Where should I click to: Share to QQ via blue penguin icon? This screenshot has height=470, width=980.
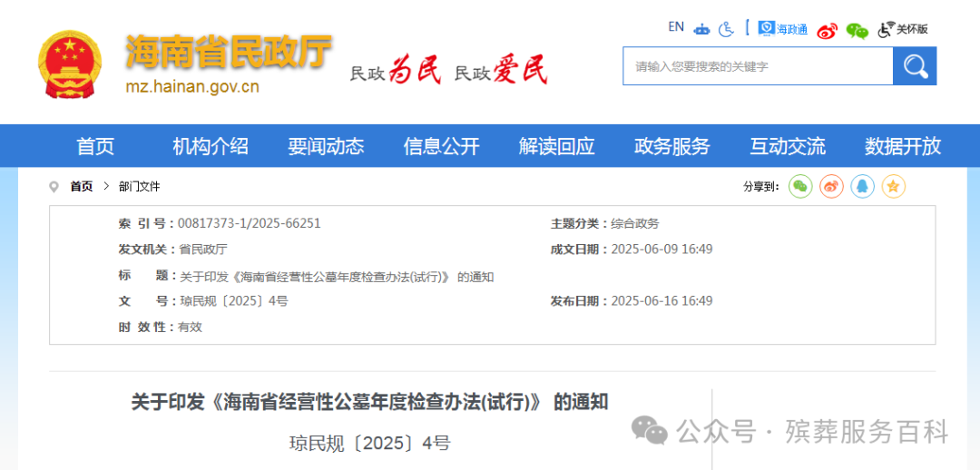863,186
